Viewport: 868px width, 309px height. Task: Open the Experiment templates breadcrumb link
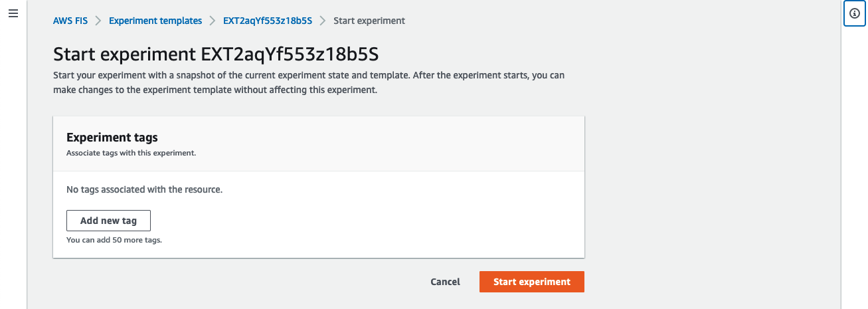[x=155, y=21]
